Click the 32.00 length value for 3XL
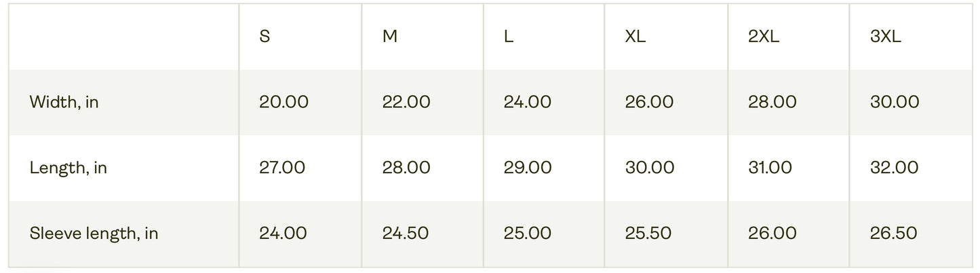 tap(894, 168)
